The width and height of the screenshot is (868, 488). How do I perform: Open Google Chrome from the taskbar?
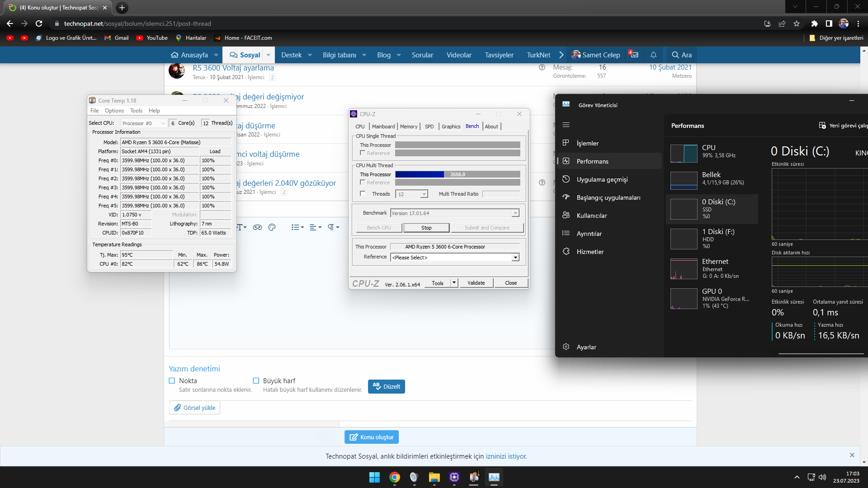point(394,477)
